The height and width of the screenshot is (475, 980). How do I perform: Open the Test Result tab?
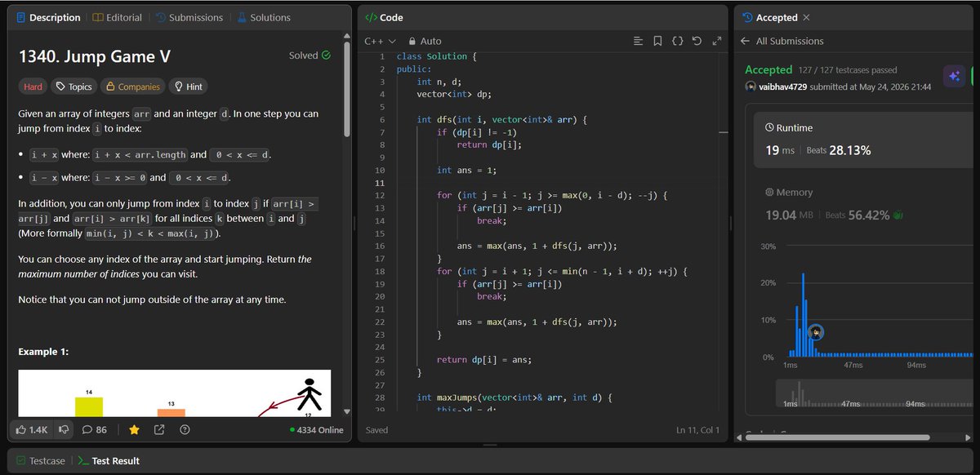coord(108,460)
